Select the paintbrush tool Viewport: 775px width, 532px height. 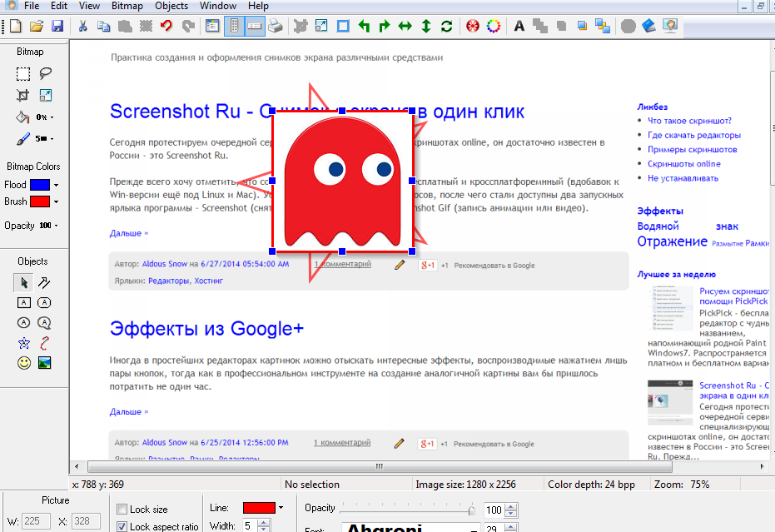[x=22, y=139]
